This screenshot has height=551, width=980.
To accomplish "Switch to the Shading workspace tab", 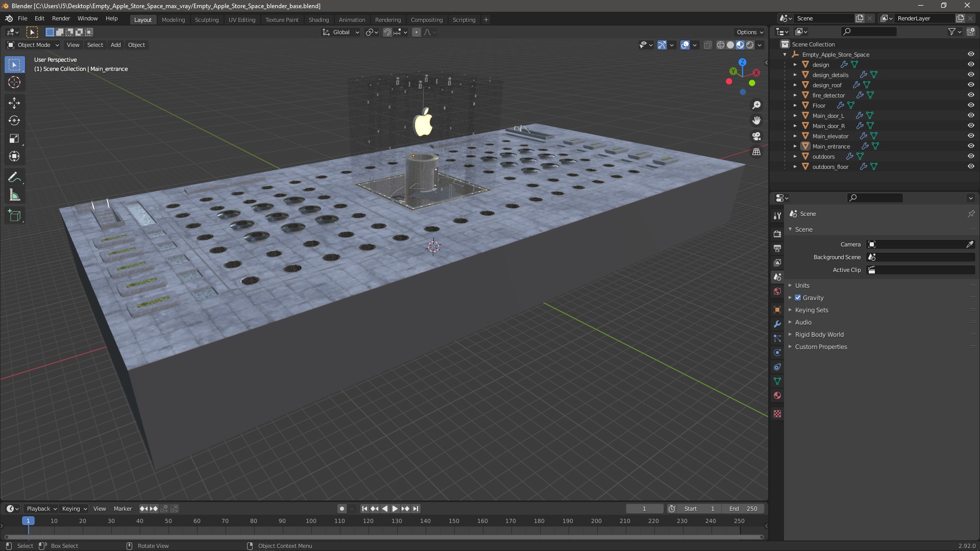I will click(318, 19).
